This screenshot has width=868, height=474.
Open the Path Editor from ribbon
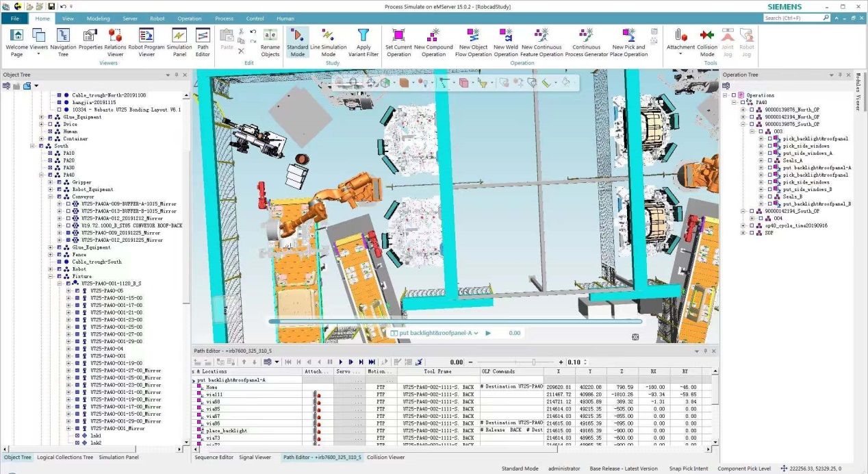pyautogui.click(x=203, y=42)
